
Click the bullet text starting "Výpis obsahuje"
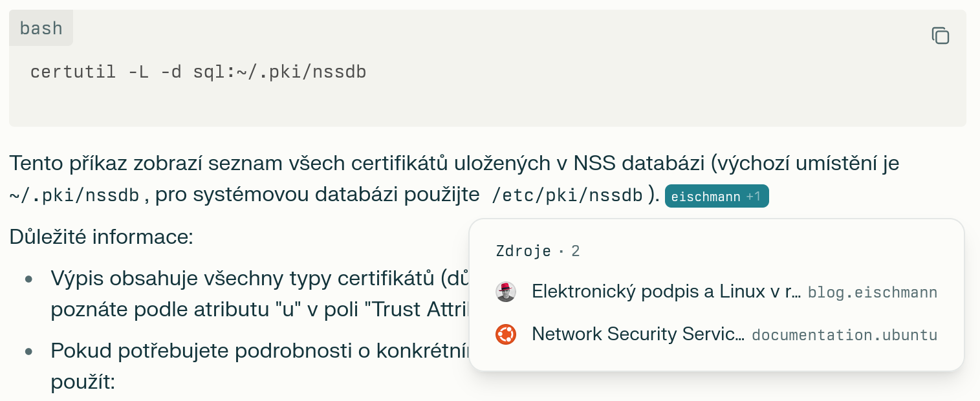click(x=259, y=278)
